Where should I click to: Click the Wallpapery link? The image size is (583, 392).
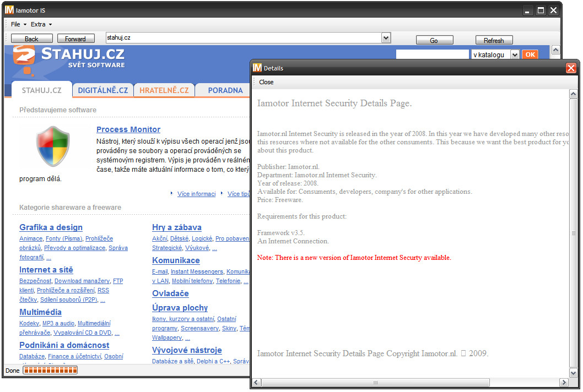point(166,337)
